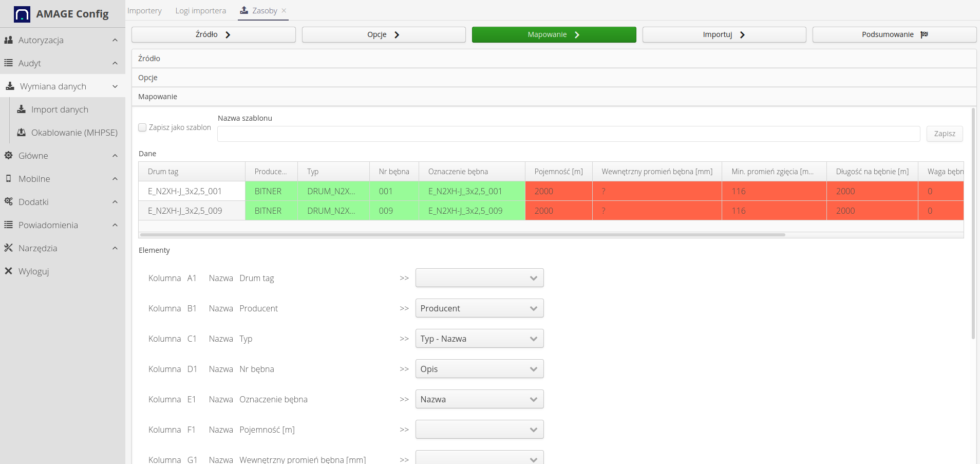Image resolution: width=980 pixels, height=464 pixels.
Task: Click the Importuj step button
Action: click(x=724, y=34)
